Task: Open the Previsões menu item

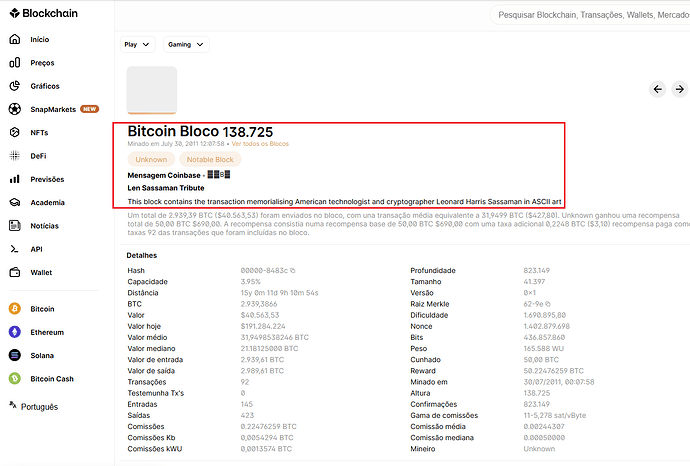Action: (47, 179)
